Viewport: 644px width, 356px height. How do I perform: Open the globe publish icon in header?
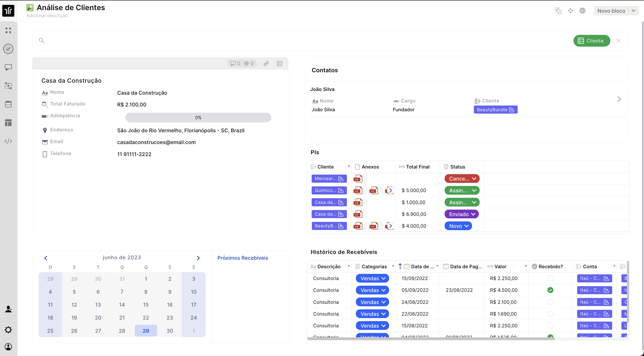[582, 11]
